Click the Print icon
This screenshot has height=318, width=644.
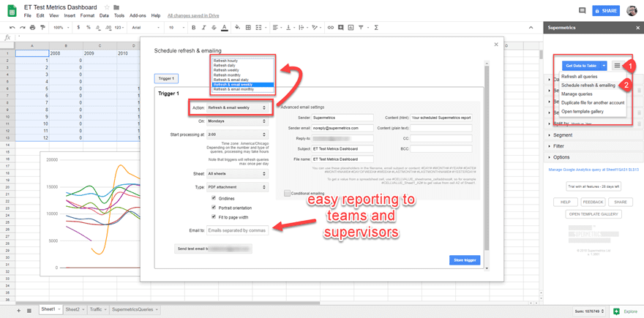(x=33, y=28)
